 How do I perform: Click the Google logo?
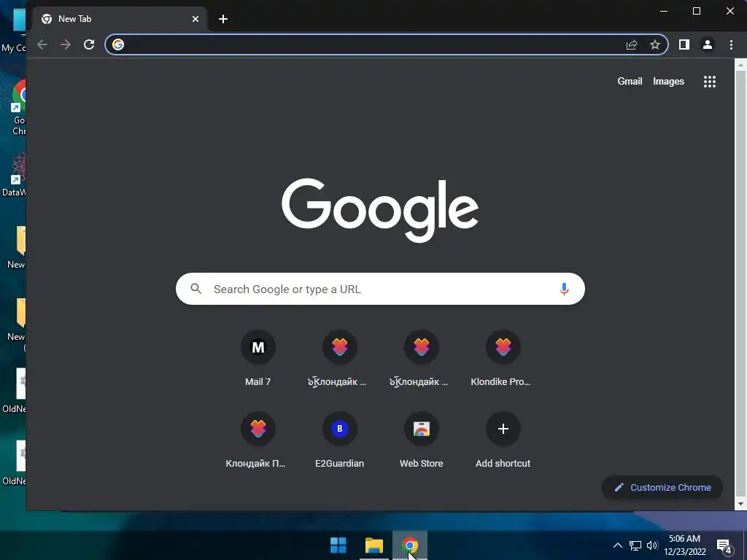(380, 210)
